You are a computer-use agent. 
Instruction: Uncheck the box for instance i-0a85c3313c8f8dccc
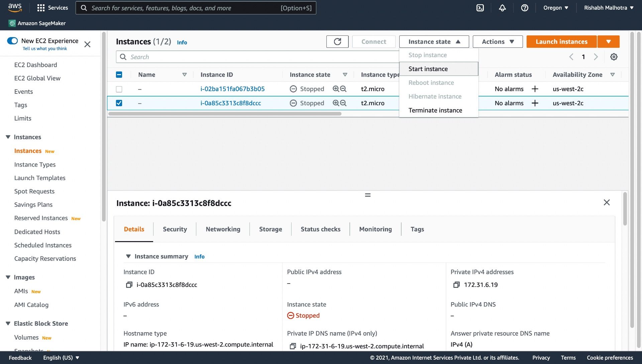click(x=119, y=103)
